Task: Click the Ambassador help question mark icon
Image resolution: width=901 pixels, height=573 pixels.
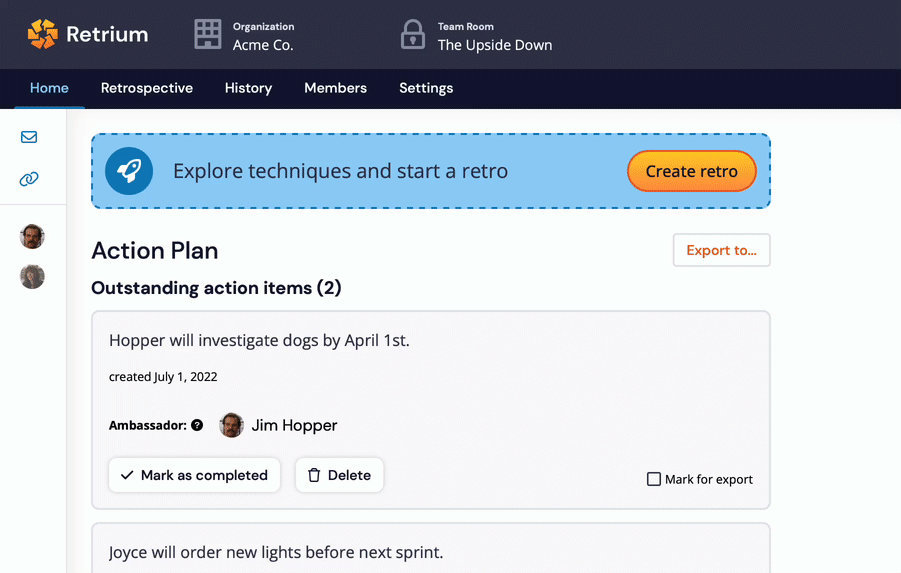Action: [197, 425]
